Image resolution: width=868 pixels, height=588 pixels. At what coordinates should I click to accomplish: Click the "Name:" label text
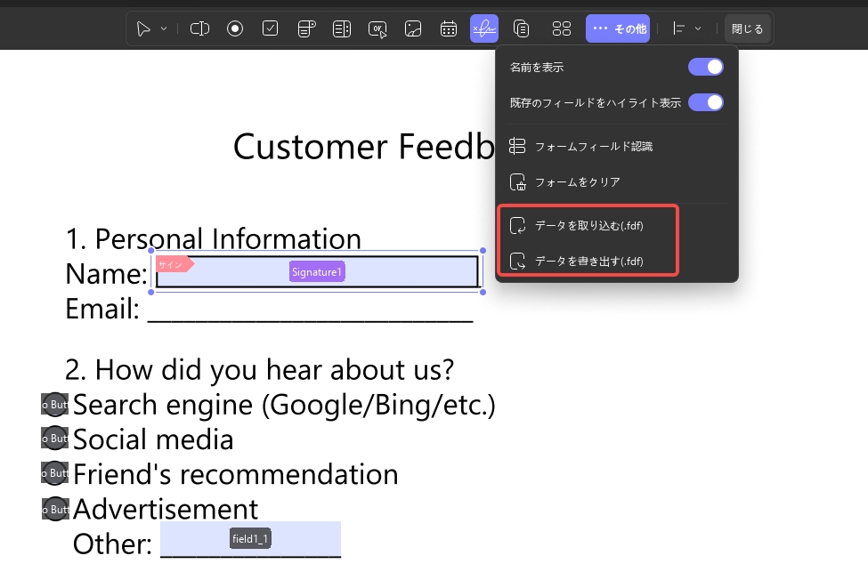coord(106,274)
